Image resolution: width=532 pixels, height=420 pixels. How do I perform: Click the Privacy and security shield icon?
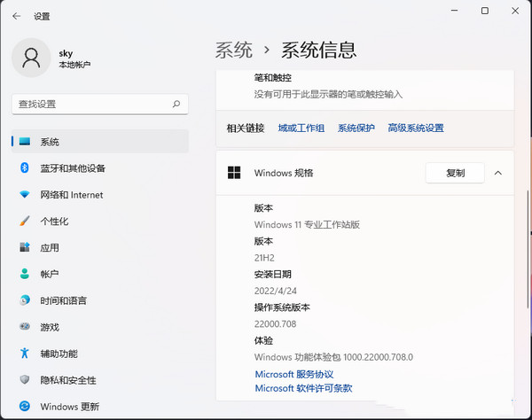[25, 379]
